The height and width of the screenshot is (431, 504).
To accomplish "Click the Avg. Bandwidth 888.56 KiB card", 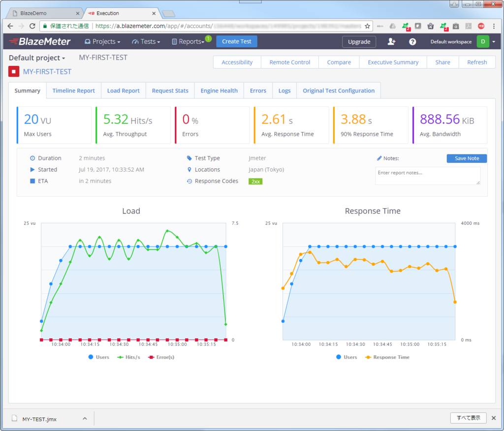I will click(450, 125).
